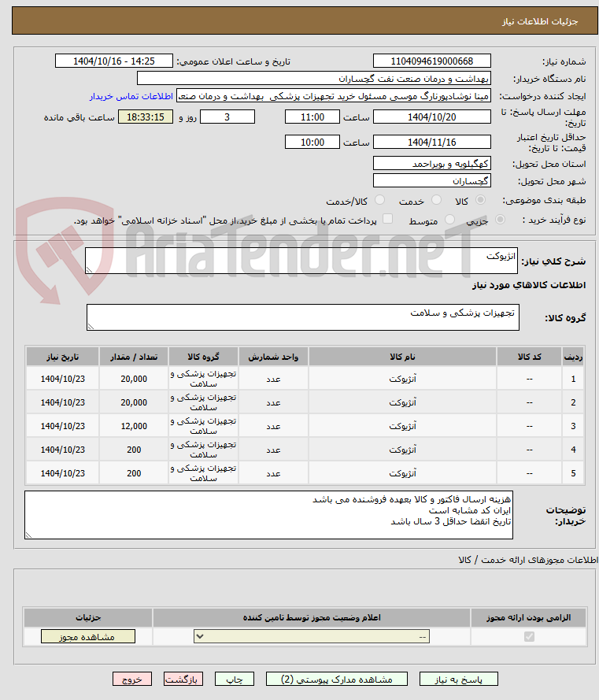The image size is (599, 700).
Task: Click the remaining time 18:33:15 field
Action: (x=146, y=117)
